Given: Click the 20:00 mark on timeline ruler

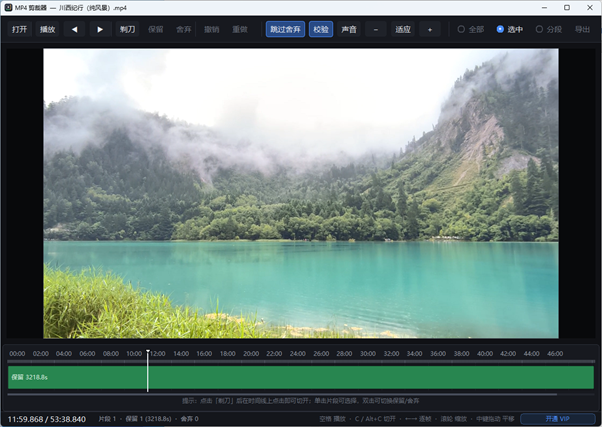Looking at the screenshot, I should point(251,354).
